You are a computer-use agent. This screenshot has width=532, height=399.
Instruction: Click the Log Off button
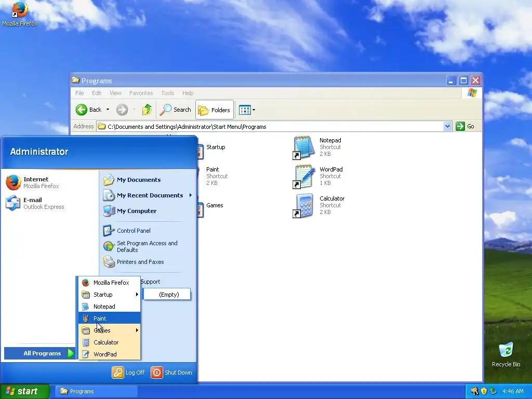pyautogui.click(x=129, y=373)
